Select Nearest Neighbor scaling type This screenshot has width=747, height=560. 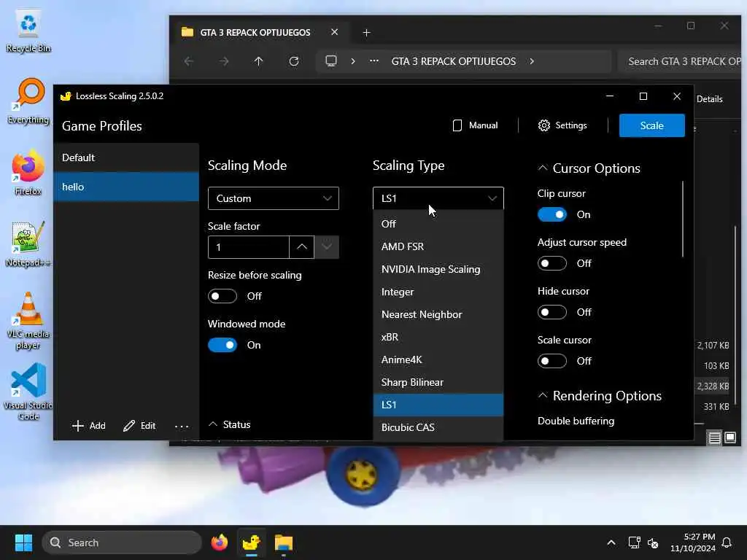click(x=438, y=314)
